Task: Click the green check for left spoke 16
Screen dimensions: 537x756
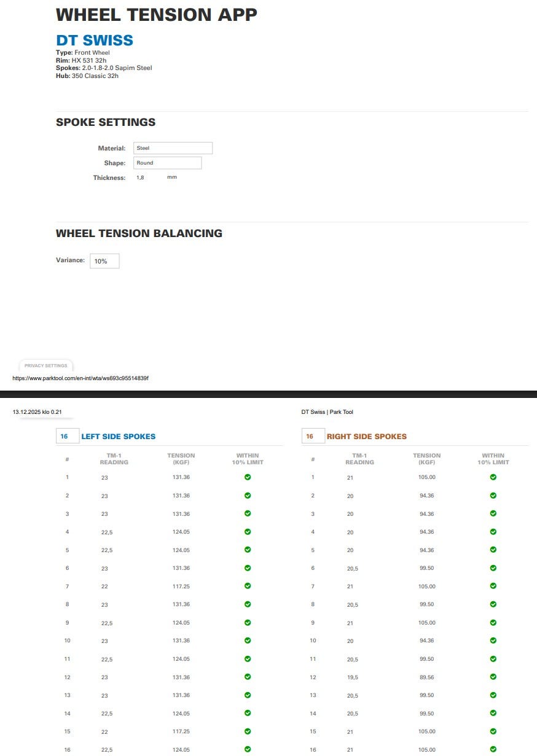Action: pos(248,749)
